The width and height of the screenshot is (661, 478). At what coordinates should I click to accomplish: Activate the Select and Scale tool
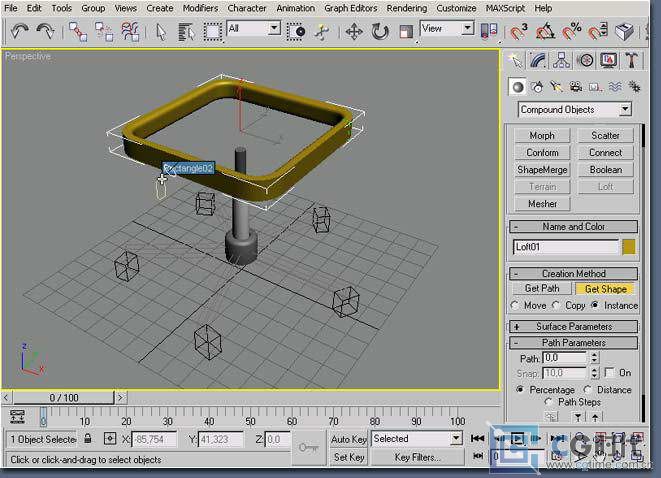coord(406,32)
